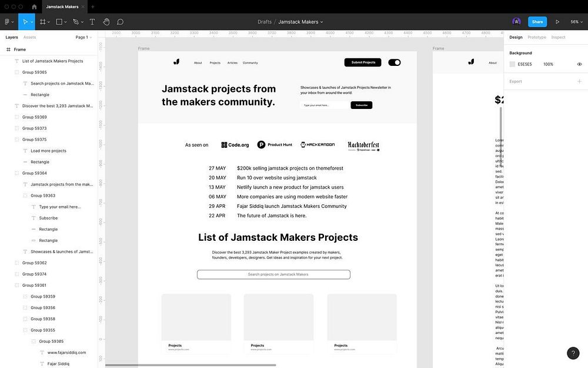This screenshot has width=588, height=368.
Task: Switch to the Layers tab
Action: coord(12,37)
